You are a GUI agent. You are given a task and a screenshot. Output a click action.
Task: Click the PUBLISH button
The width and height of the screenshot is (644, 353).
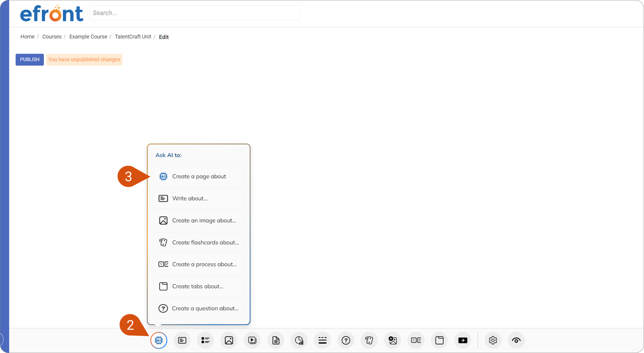[30, 60]
